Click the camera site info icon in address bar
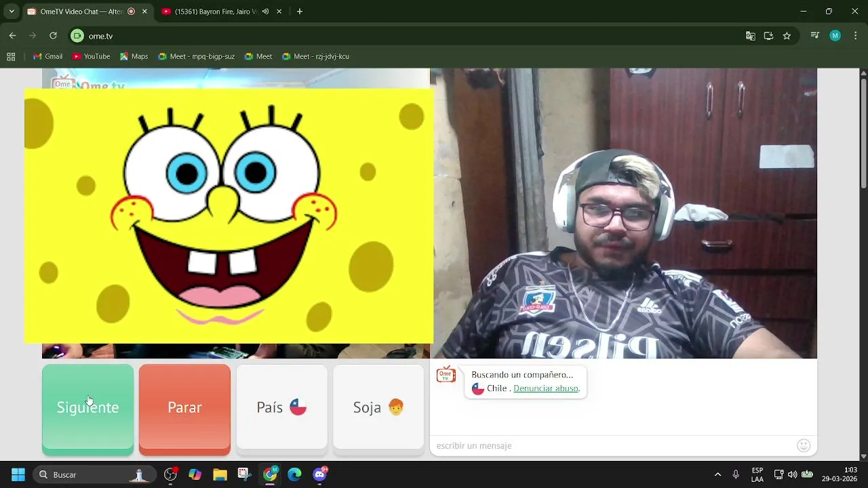 (77, 36)
